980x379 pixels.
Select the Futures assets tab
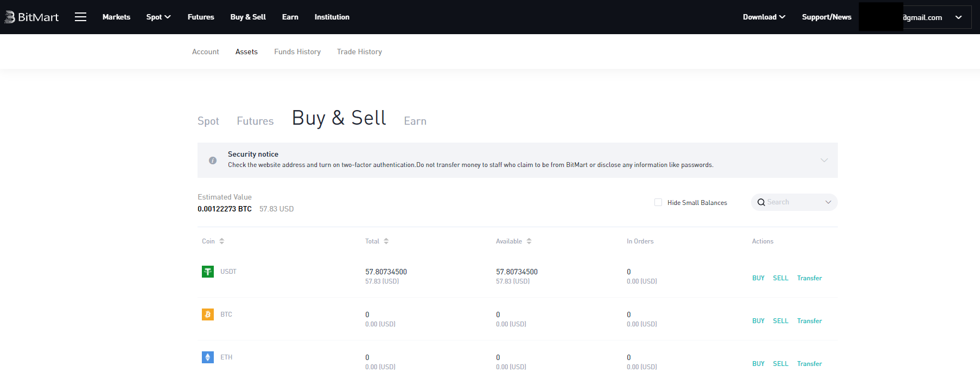click(255, 121)
